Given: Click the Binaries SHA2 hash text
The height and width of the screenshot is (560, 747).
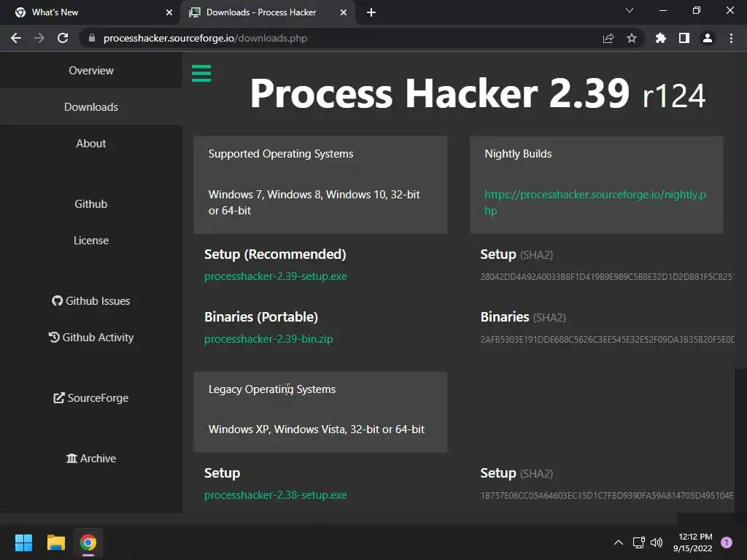Looking at the screenshot, I should point(608,340).
